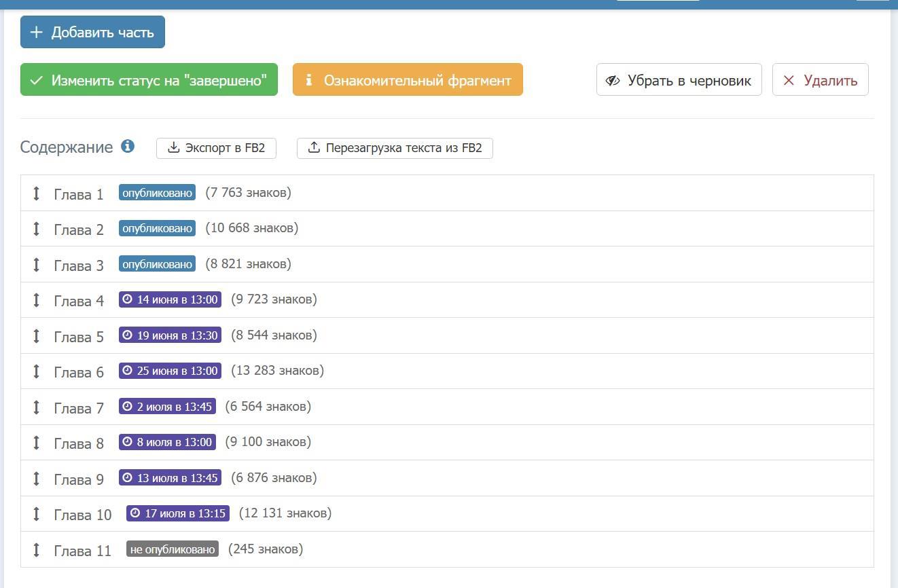
Task: Click the reorder arrow icon for Глава 4
Action: [x=37, y=300]
